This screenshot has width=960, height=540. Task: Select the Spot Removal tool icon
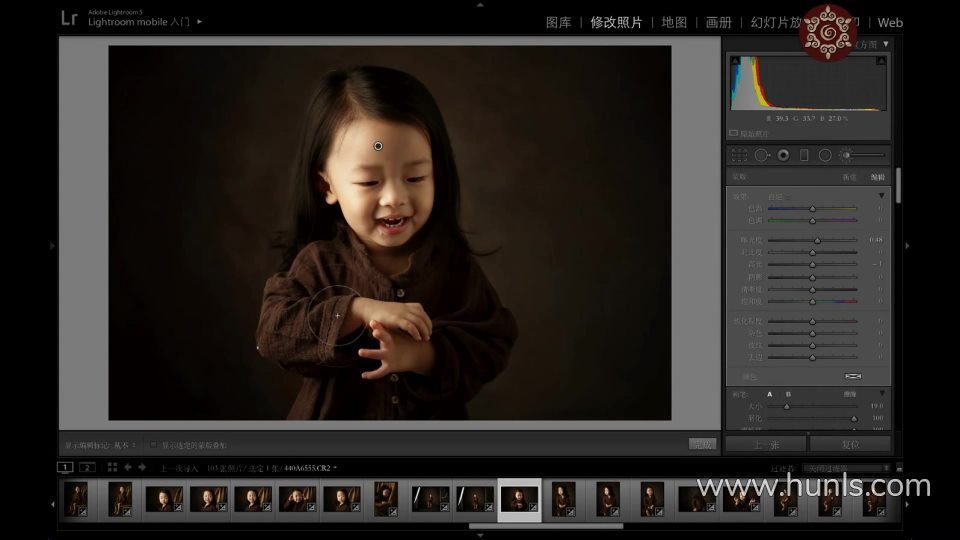(x=762, y=156)
